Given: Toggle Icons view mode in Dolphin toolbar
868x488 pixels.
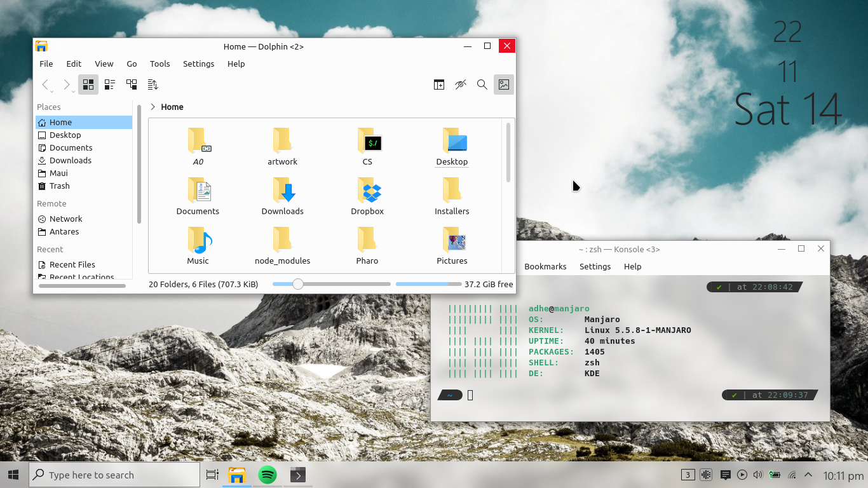Looking at the screenshot, I should coord(88,85).
